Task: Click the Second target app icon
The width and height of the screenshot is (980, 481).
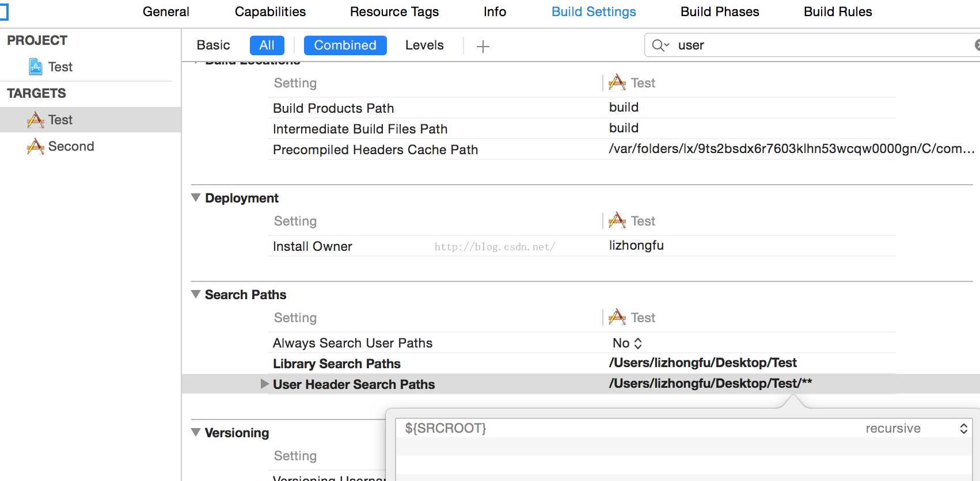Action: point(36,146)
